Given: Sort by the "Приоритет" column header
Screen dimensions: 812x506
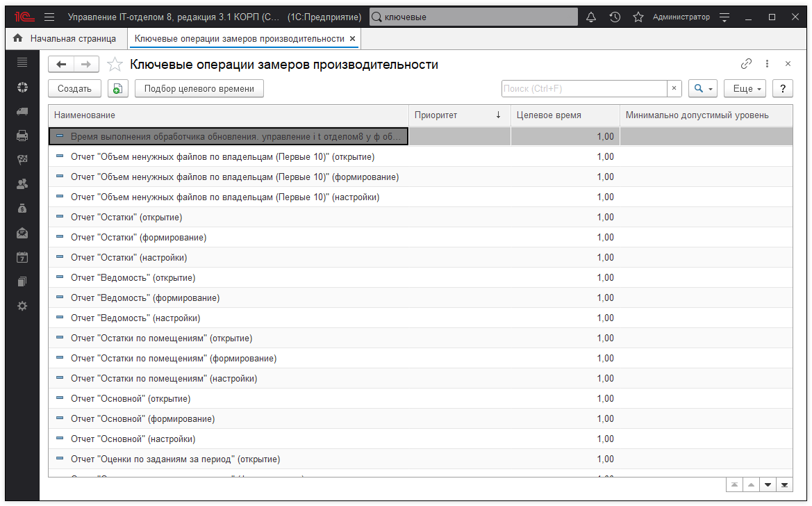Looking at the screenshot, I should [x=458, y=115].
